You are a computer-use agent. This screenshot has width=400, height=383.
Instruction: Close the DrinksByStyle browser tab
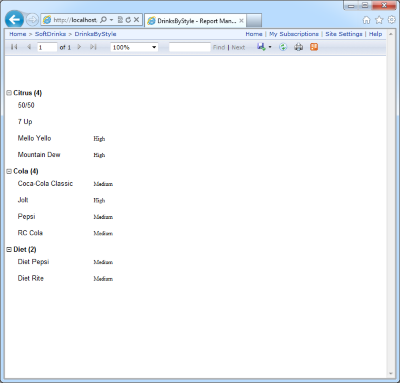pyautogui.click(x=241, y=21)
